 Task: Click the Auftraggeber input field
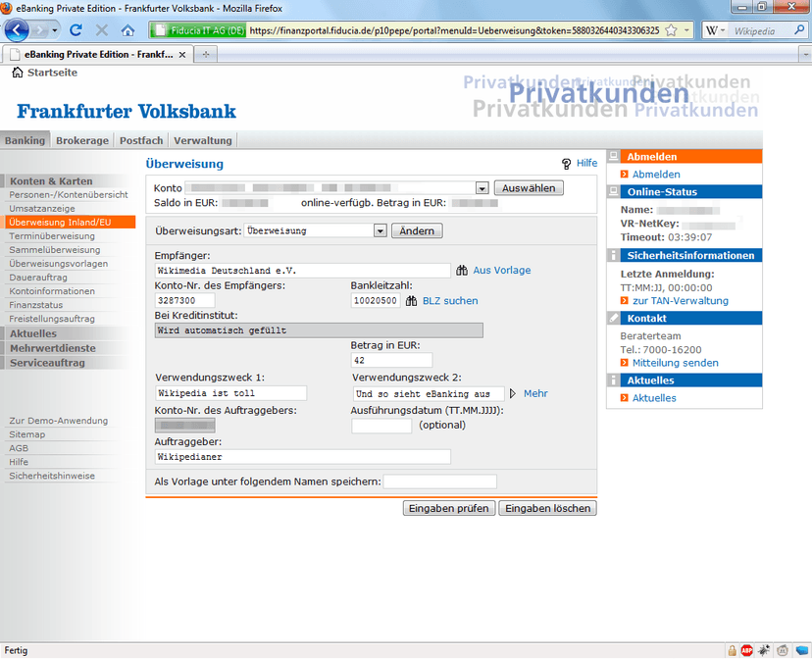[x=302, y=457]
